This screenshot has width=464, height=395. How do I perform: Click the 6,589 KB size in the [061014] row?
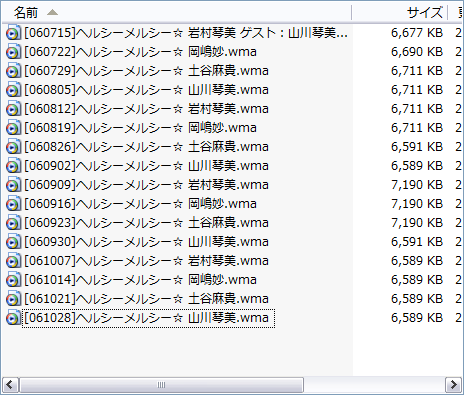pos(417,280)
